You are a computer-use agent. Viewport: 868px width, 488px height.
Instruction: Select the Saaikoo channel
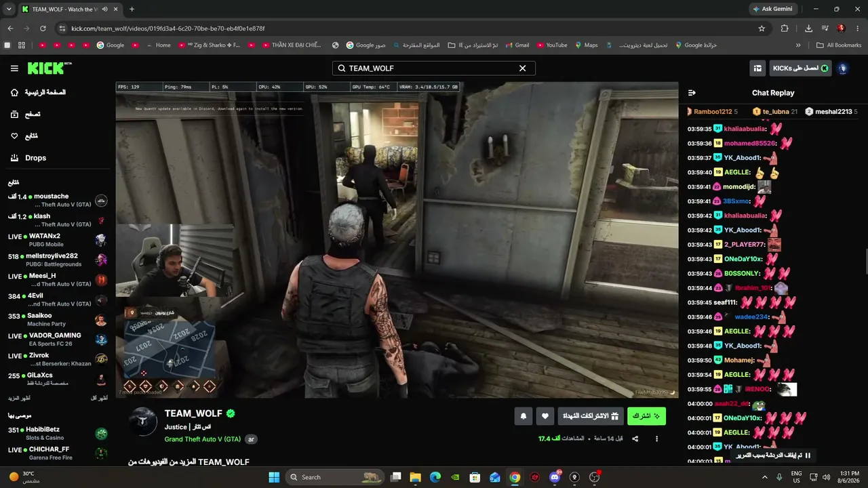(x=58, y=320)
